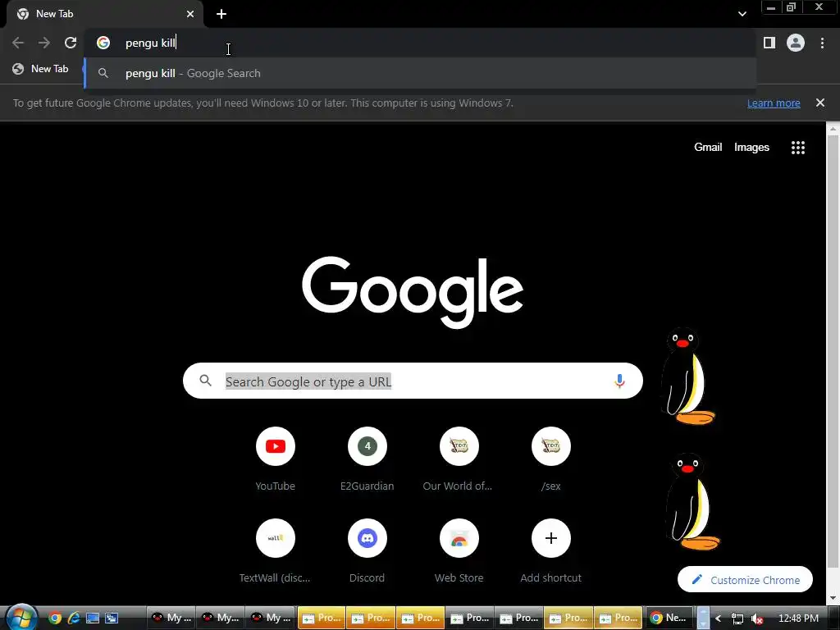This screenshot has width=840, height=630.
Task: Close the New Tab tab
Action: pyautogui.click(x=190, y=14)
